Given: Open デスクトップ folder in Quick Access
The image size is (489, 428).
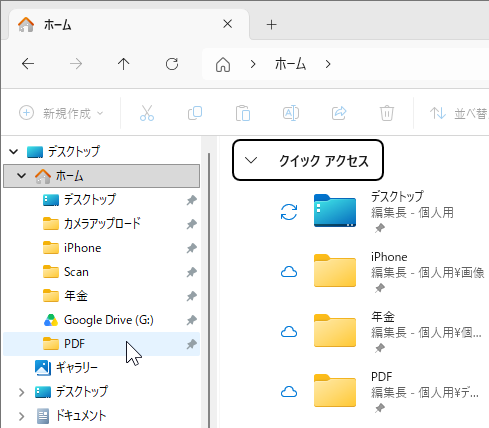Looking at the screenshot, I should 335,211.
